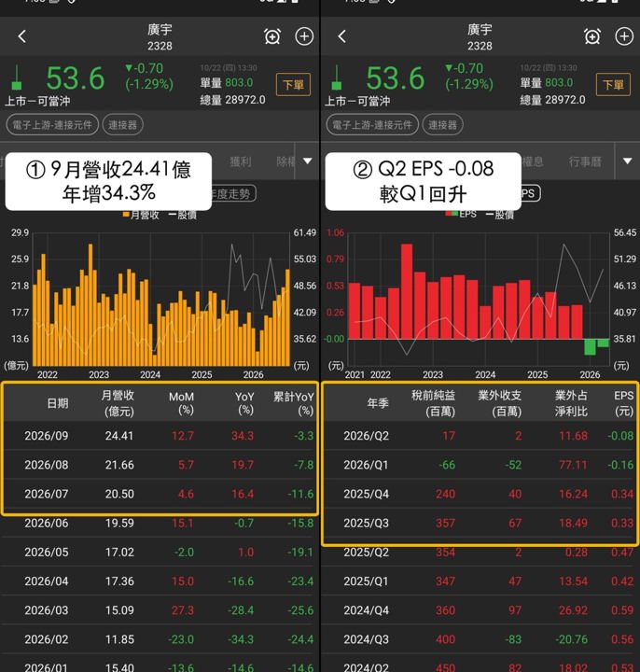
Task: Select the 2026/02 revenue row date
Action: tap(47, 639)
